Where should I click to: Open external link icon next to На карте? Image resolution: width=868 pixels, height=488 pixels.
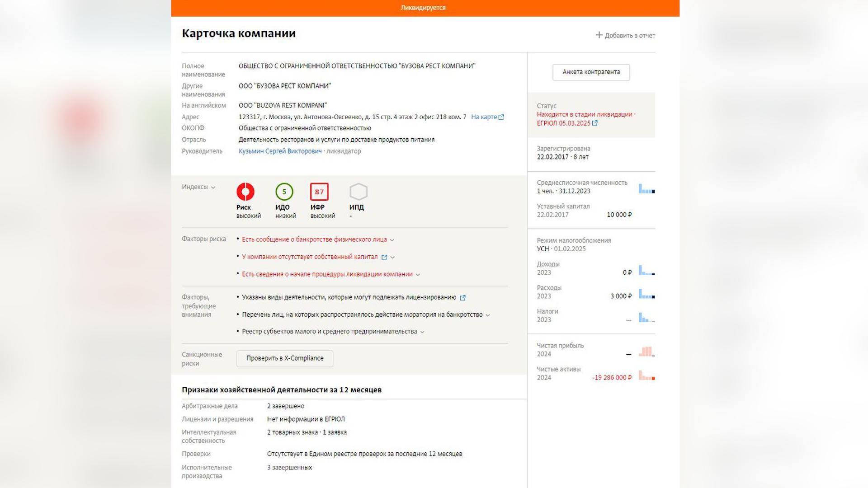point(501,117)
